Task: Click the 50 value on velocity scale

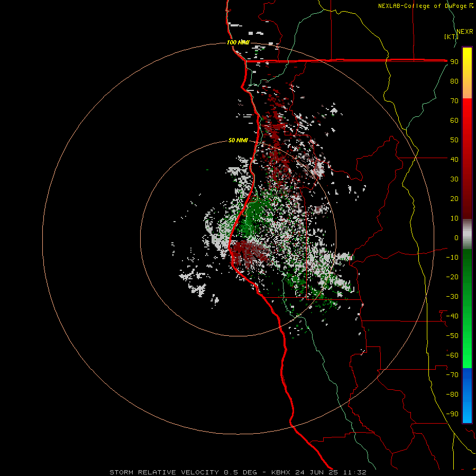Action: (454, 140)
